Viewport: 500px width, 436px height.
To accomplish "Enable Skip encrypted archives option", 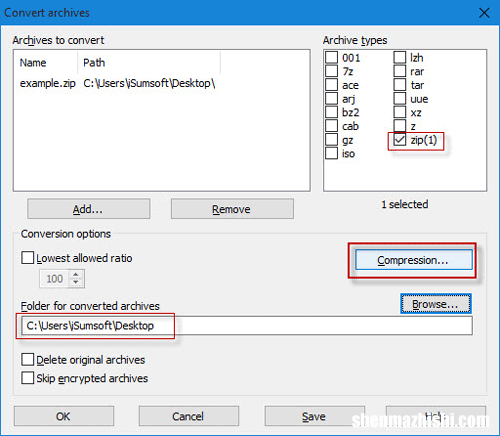I will pyautogui.click(x=27, y=378).
